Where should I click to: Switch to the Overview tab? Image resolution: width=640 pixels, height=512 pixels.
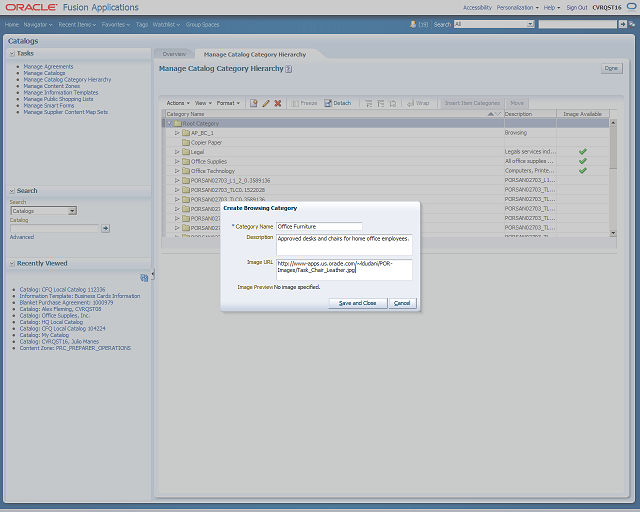coord(174,54)
